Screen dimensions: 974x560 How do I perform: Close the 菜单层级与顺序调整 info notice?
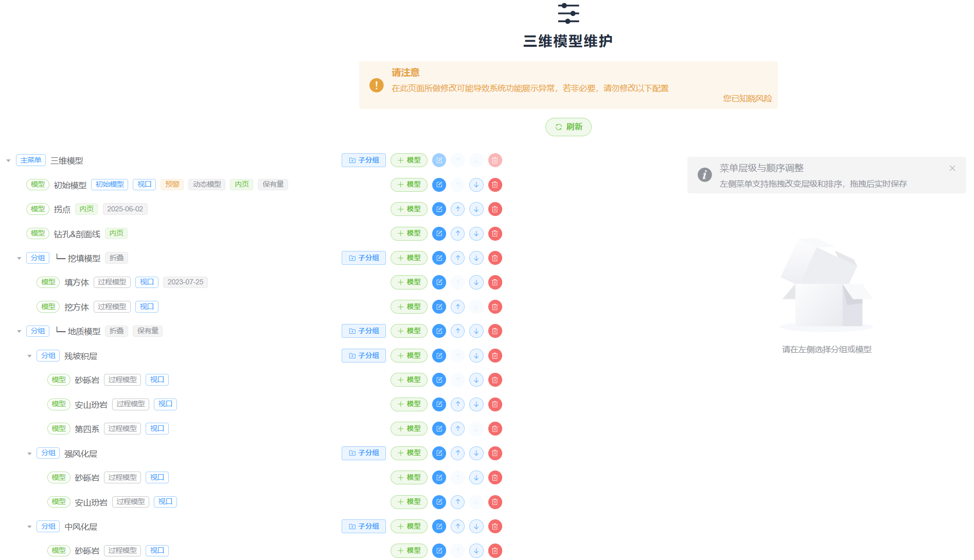coord(952,168)
